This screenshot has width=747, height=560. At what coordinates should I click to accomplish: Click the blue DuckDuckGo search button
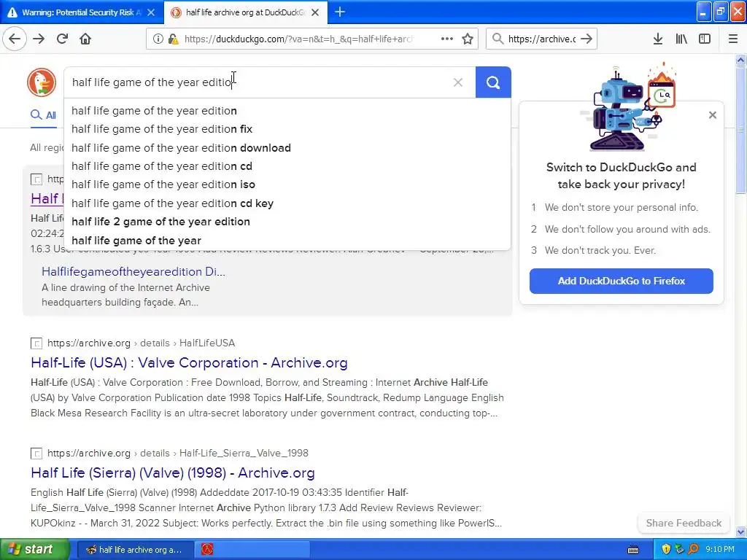point(493,82)
